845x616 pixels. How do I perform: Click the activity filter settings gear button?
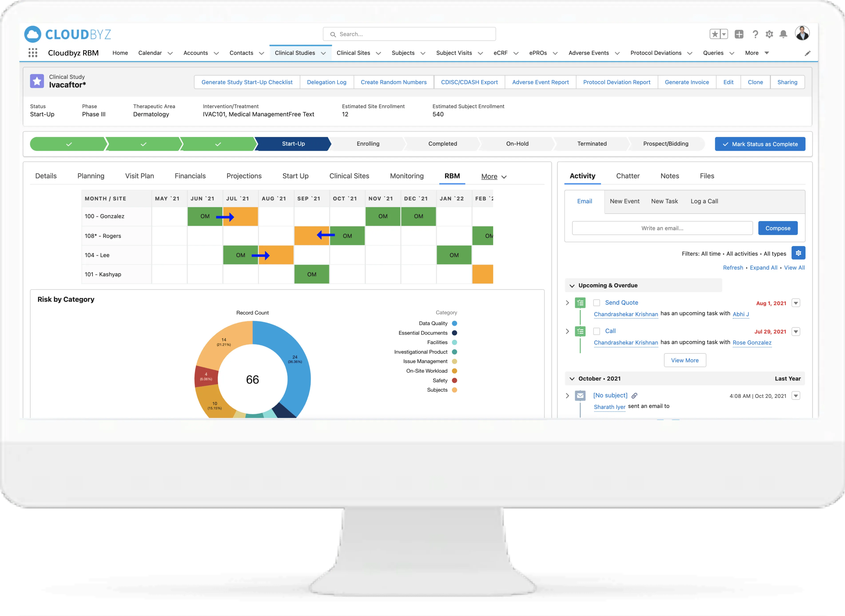pos(798,253)
